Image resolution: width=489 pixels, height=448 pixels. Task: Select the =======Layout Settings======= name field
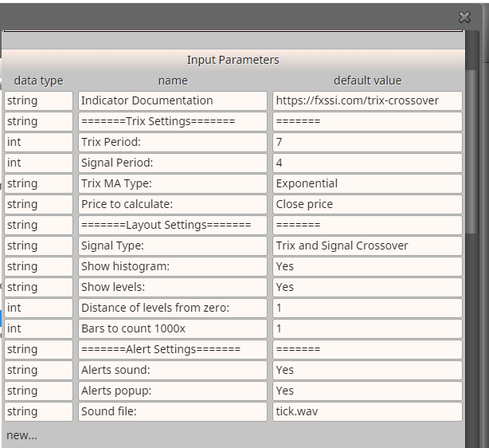pos(173,225)
